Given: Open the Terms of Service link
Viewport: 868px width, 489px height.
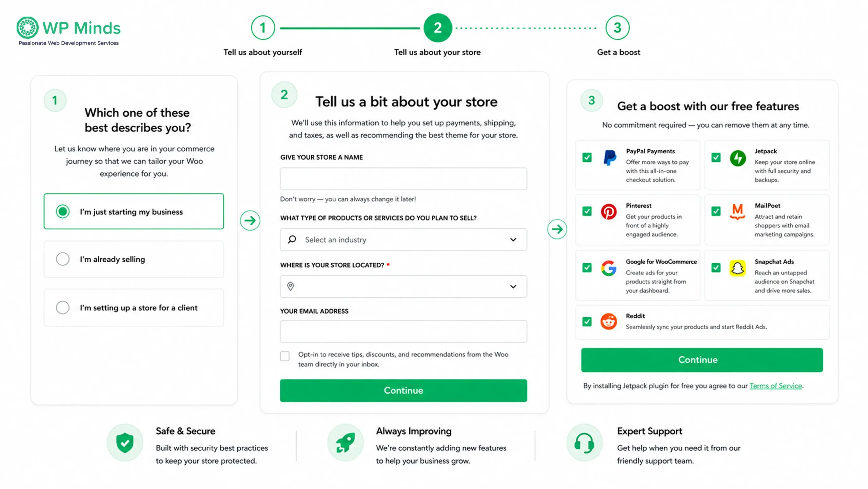Looking at the screenshot, I should [776, 386].
